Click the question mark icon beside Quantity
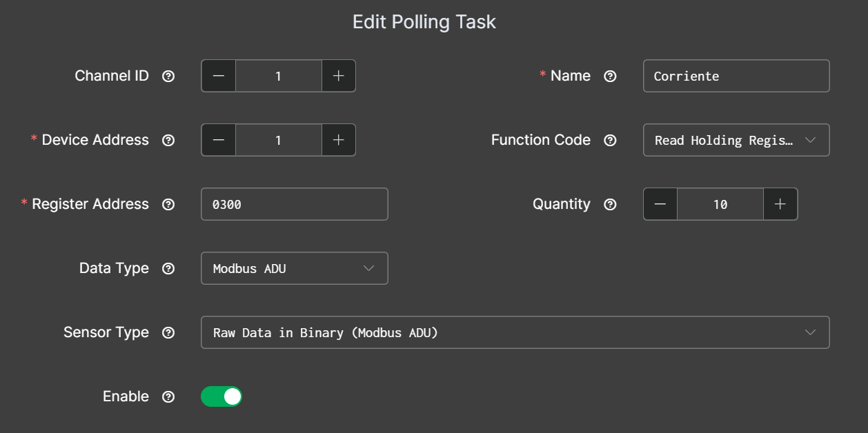 tap(610, 204)
